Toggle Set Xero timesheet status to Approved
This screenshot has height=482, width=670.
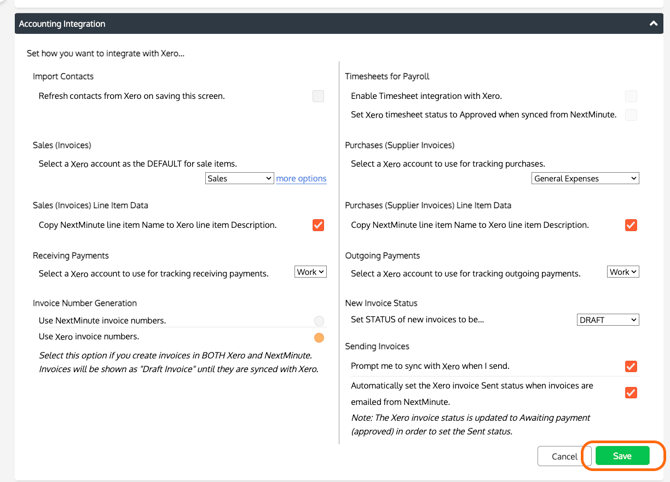pos(631,115)
